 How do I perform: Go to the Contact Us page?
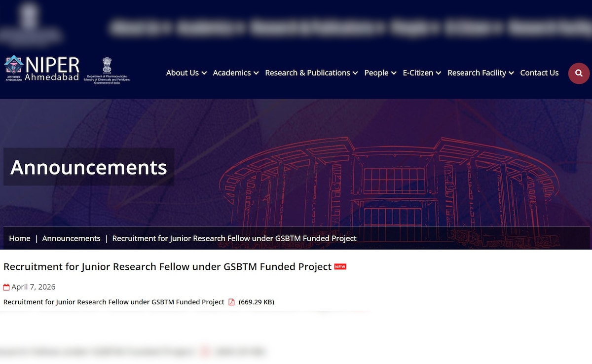tap(539, 73)
